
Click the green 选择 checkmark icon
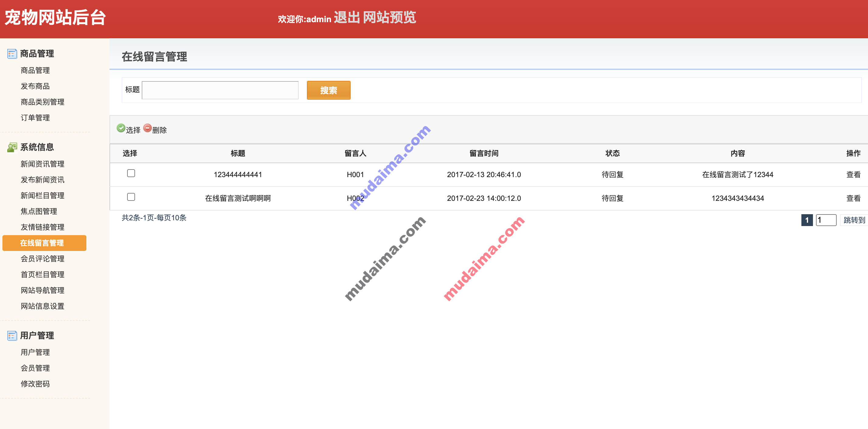(121, 128)
